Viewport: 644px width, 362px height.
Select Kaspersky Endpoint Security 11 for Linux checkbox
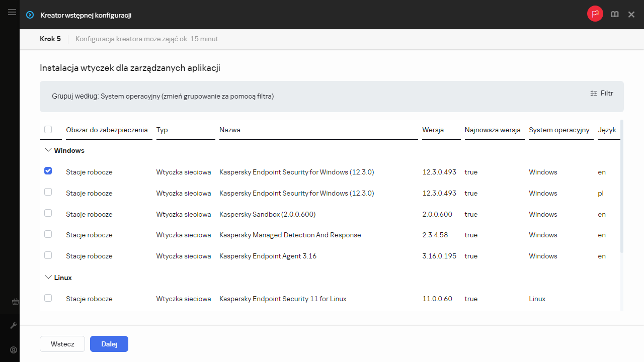point(48,298)
